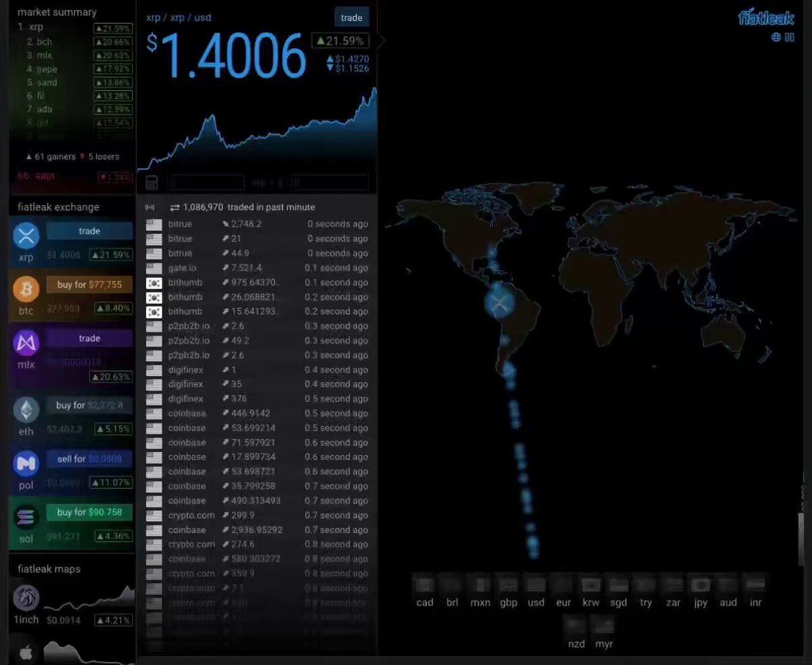Click the xrp price chart
The width and height of the screenshot is (812, 665).
pyautogui.click(x=257, y=129)
